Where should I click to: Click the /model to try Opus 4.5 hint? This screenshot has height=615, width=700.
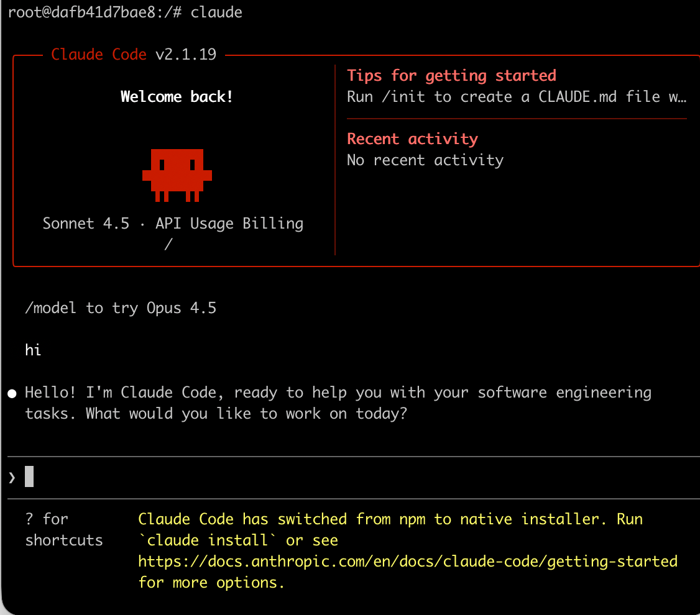121,307
